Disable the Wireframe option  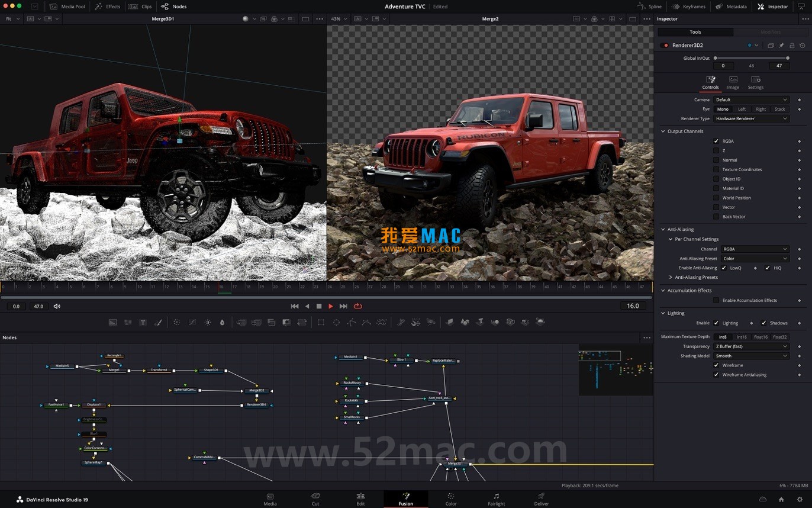[x=716, y=365]
